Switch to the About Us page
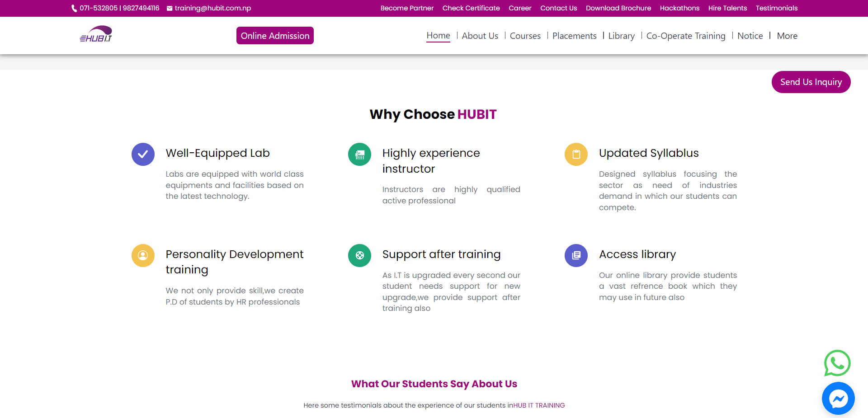 point(480,36)
